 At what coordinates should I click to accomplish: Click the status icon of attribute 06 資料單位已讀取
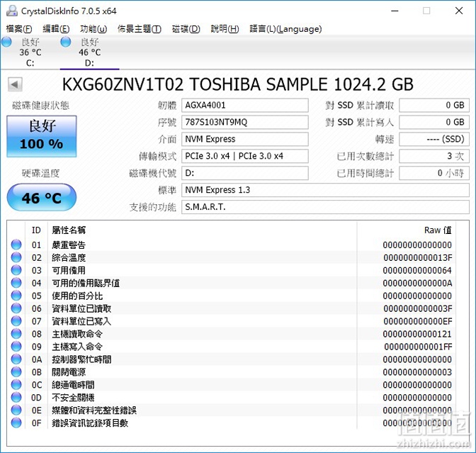[16, 308]
